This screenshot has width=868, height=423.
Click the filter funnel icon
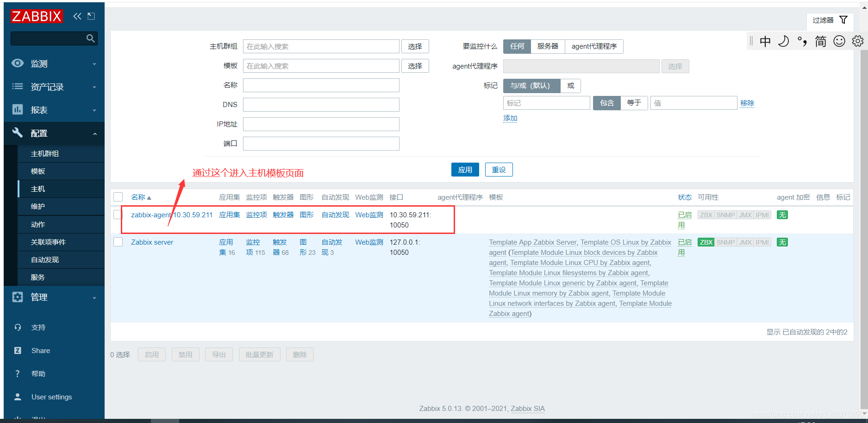(x=843, y=20)
